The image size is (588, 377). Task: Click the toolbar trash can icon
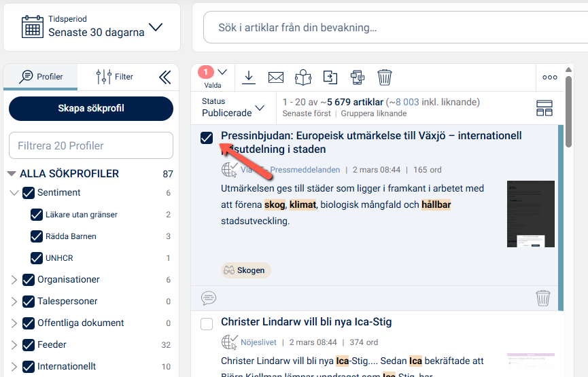tap(384, 77)
